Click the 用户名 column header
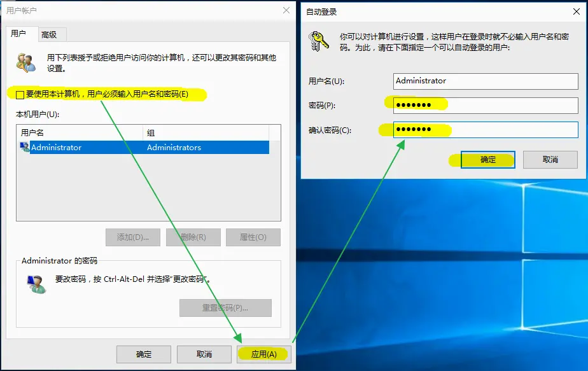 [80, 133]
